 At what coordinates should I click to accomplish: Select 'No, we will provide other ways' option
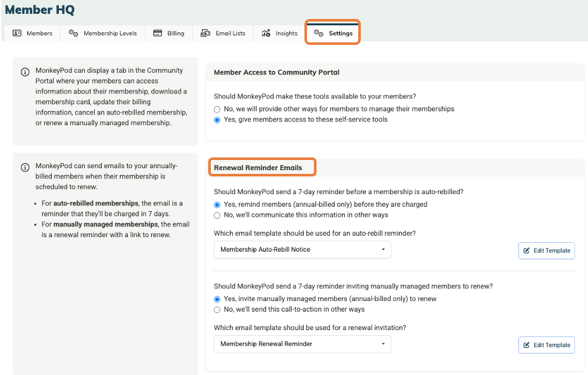216,109
